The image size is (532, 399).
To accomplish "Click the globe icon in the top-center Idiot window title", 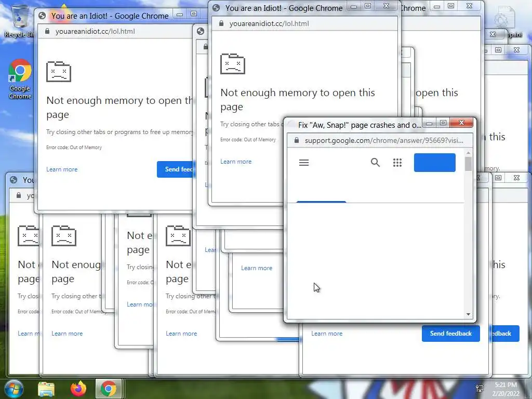I will coord(216,8).
